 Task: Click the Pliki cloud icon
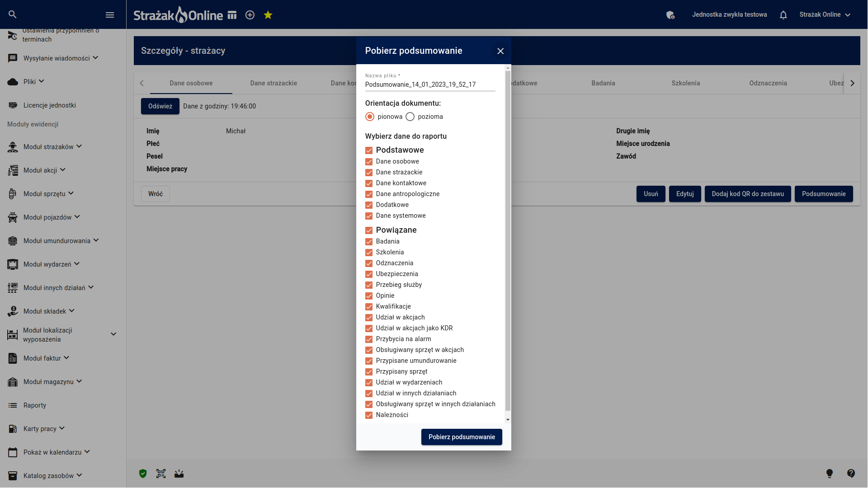(13, 82)
